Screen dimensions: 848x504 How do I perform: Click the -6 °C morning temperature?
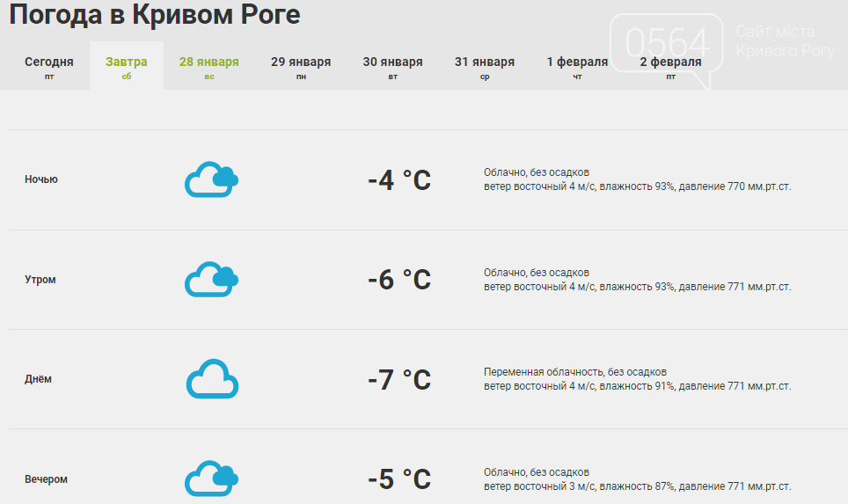(x=399, y=280)
